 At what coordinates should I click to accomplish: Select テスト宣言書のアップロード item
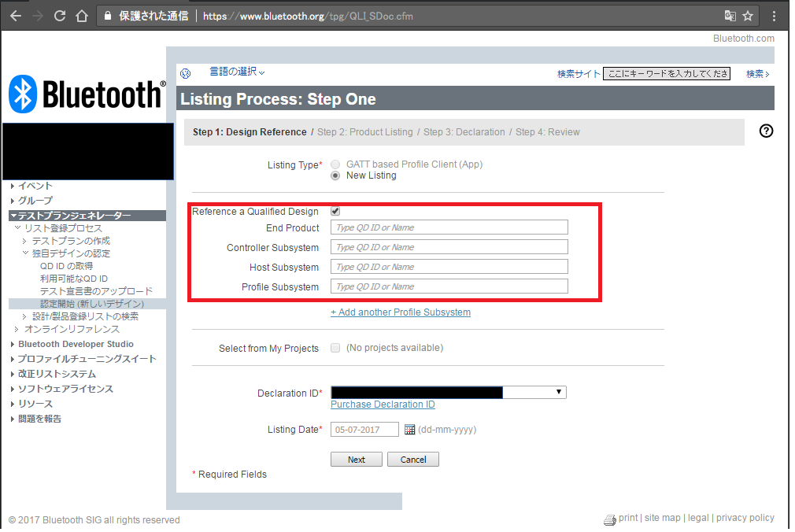click(96, 292)
